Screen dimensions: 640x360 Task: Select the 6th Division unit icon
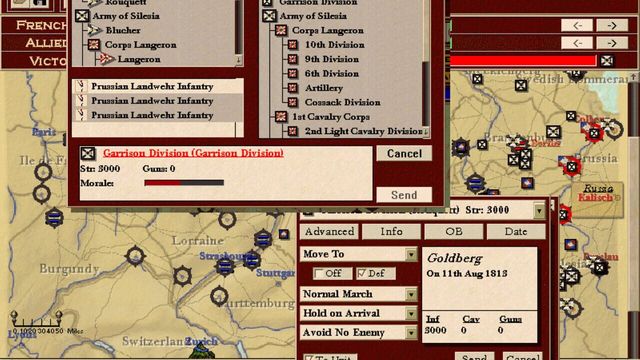pos(293,73)
